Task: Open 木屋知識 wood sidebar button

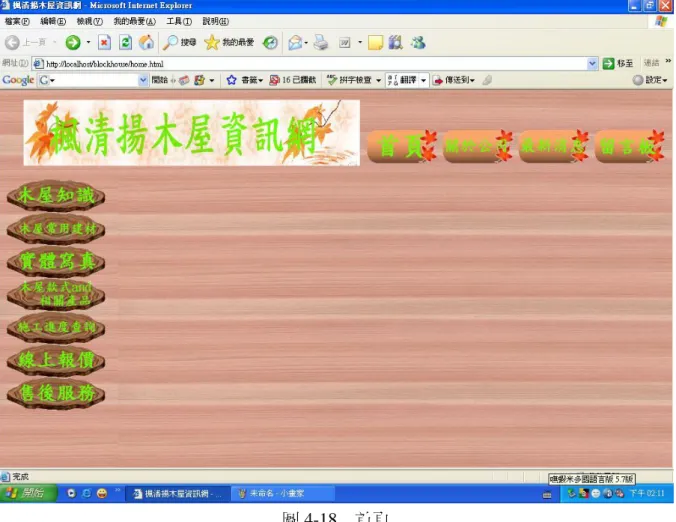Action: click(56, 196)
